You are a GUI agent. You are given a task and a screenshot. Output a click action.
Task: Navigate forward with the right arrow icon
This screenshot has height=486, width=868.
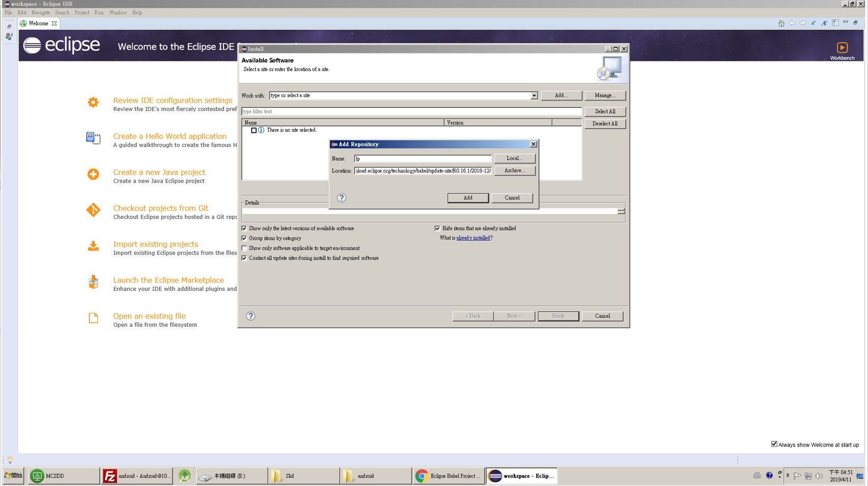click(803, 23)
